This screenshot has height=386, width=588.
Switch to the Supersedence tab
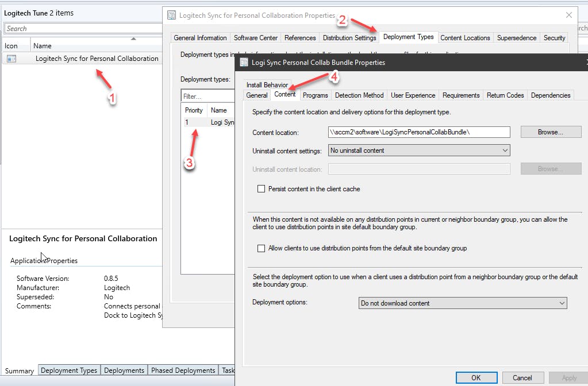click(517, 38)
